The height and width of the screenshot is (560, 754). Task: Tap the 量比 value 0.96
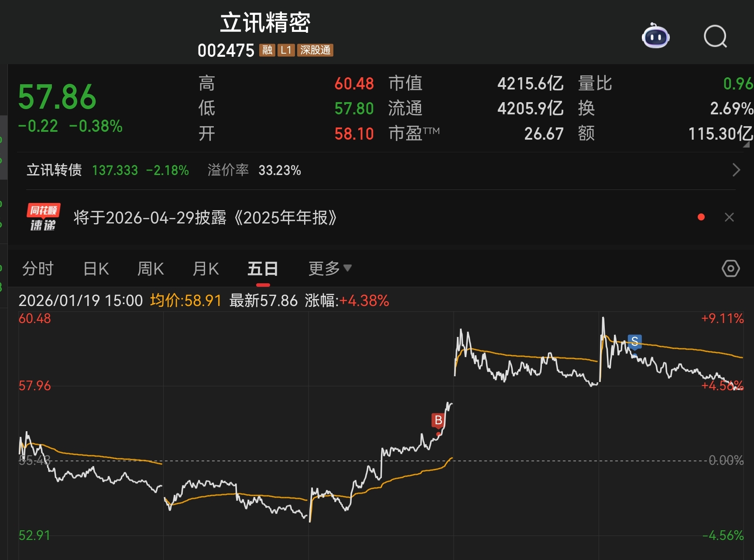click(x=738, y=83)
